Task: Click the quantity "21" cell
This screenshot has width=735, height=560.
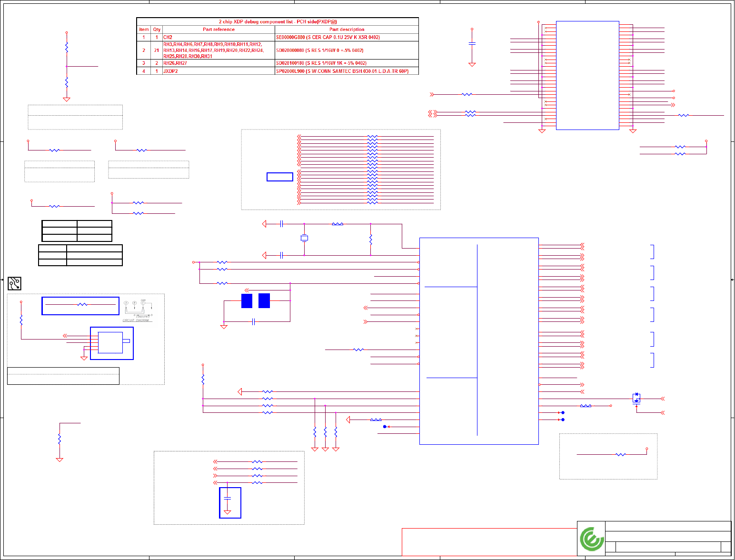Action: pos(157,50)
